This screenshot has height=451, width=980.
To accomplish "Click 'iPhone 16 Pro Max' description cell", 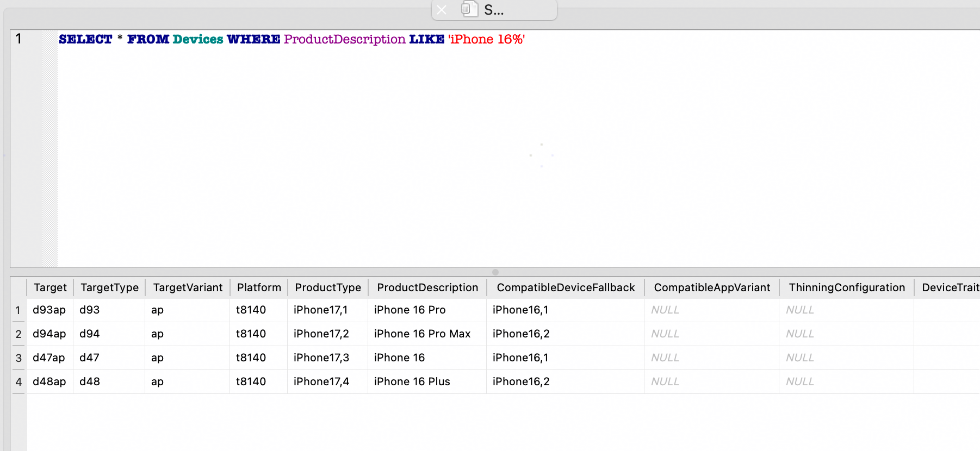I will click(427, 334).
